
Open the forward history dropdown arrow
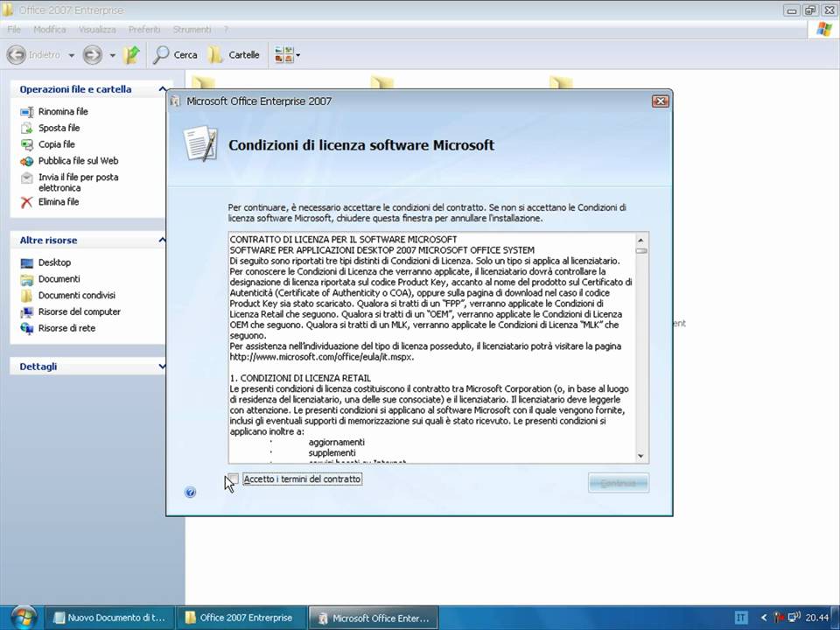click(x=113, y=55)
